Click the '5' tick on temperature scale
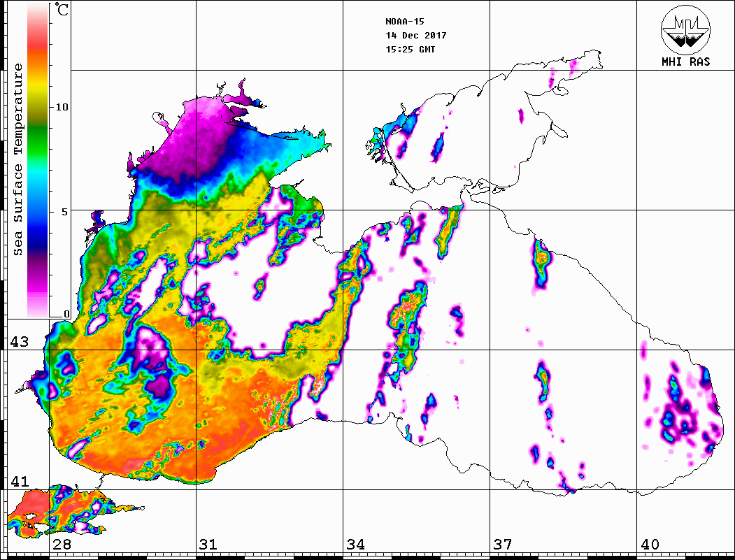The height and width of the screenshot is (560, 735). tap(65, 212)
